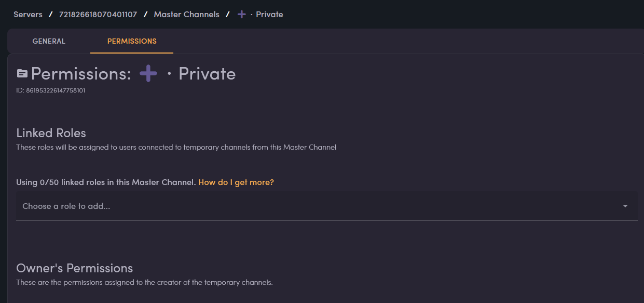644x303 pixels.
Task: Expand the role selector dropdown arrow
Action: pyautogui.click(x=625, y=206)
